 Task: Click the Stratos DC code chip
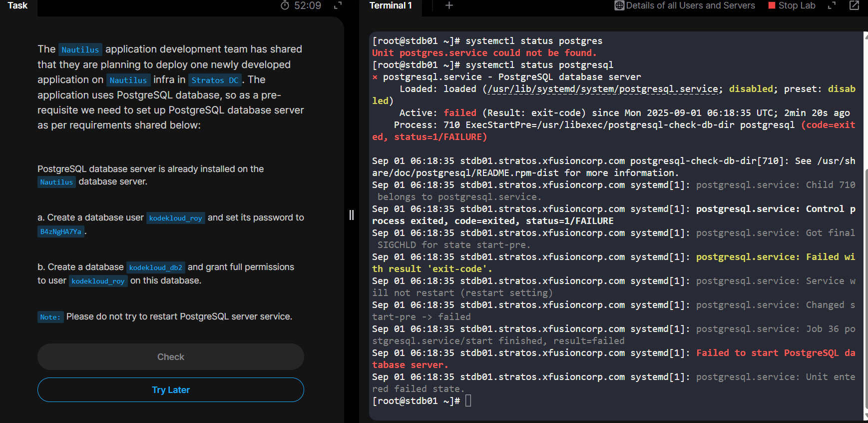tap(215, 80)
